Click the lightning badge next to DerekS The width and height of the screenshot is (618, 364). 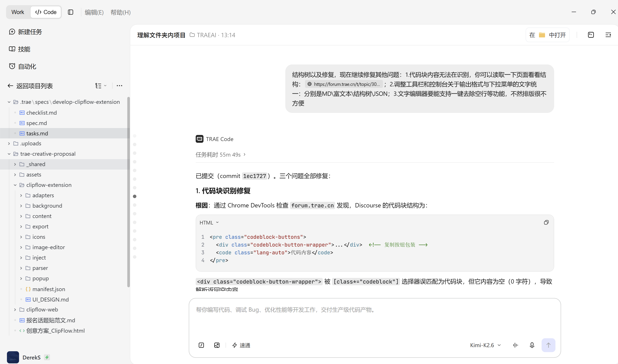pyautogui.click(x=47, y=357)
